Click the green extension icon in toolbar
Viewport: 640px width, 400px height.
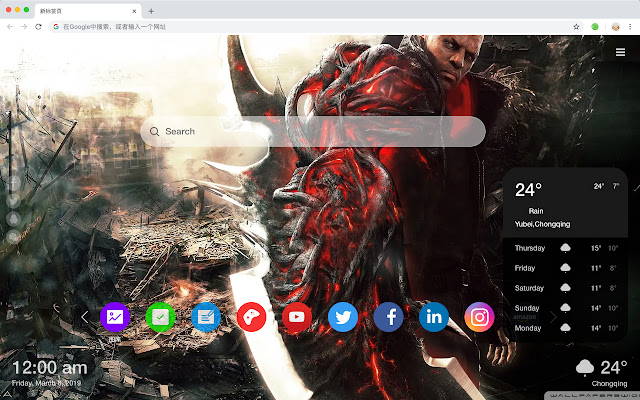click(595, 27)
